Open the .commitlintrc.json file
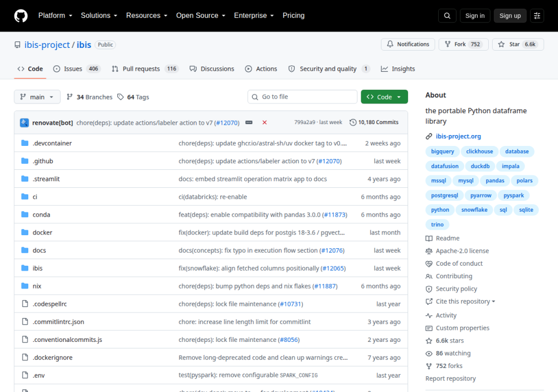558x392 pixels. click(58, 322)
